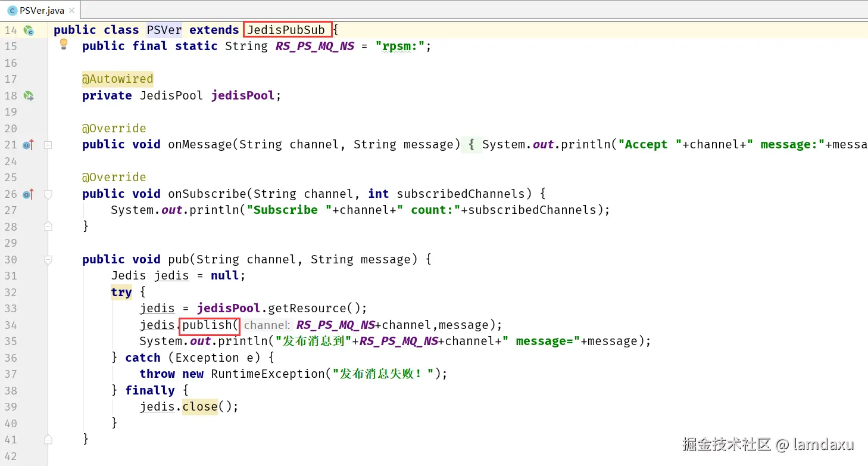Click the pub method name on line 30
Image resolution: width=868 pixels, height=466 pixels.
point(179,259)
